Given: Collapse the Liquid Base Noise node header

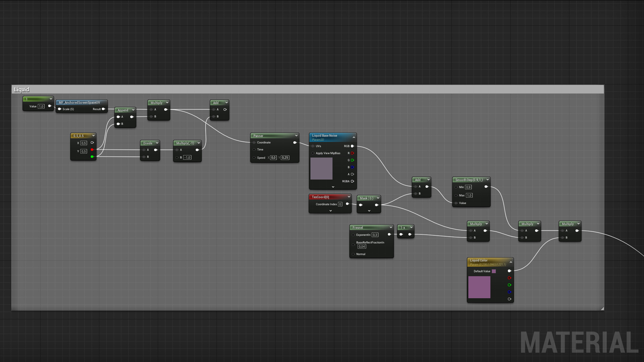Looking at the screenshot, I should pos(354,137).
